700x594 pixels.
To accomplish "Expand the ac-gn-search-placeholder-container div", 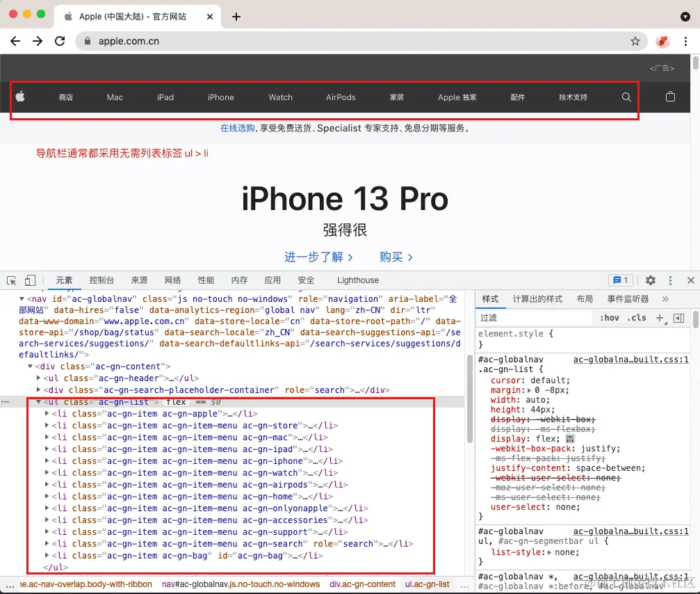I will [x=38, y=390].
